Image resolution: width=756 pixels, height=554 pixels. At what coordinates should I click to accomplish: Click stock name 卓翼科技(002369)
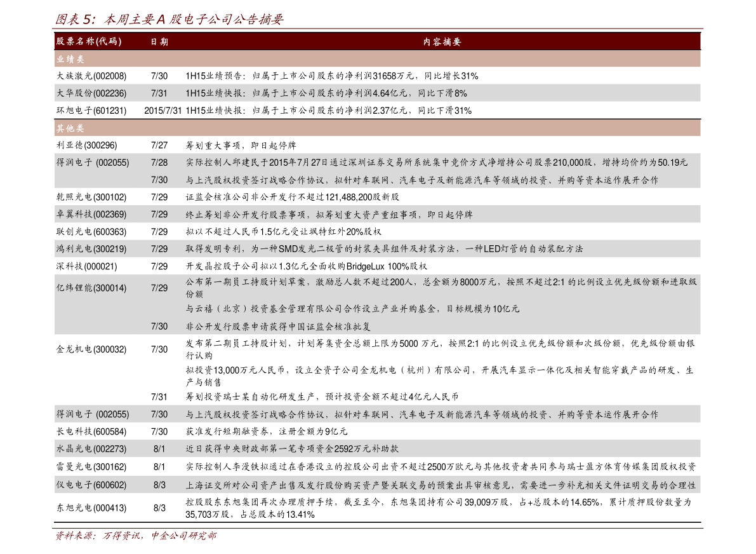(91, 214)
